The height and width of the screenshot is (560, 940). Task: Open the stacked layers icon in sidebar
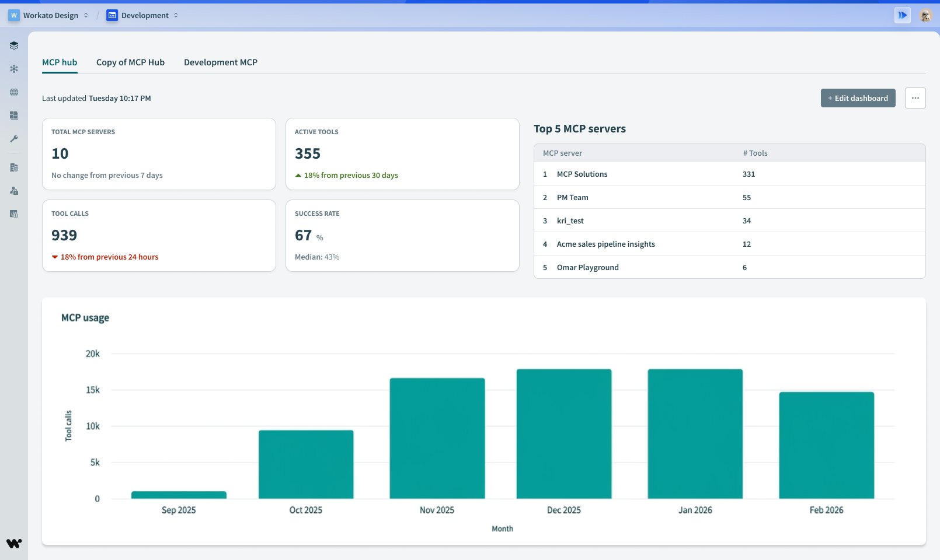point(14,45)
